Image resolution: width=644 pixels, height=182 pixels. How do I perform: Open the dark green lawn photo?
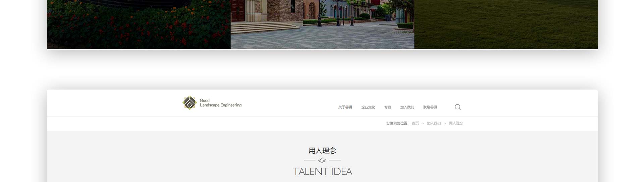click(x=506, y=24)
